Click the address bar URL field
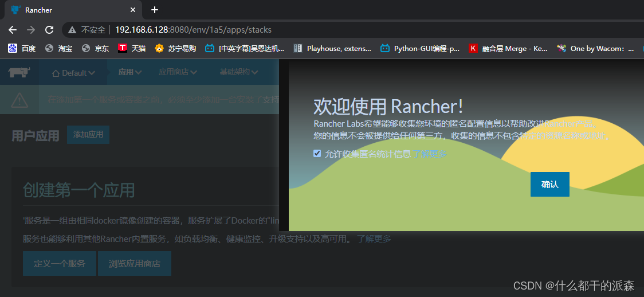Image resolution: width=644 pixels, height=297 pixels. click(x=353, y=30)
